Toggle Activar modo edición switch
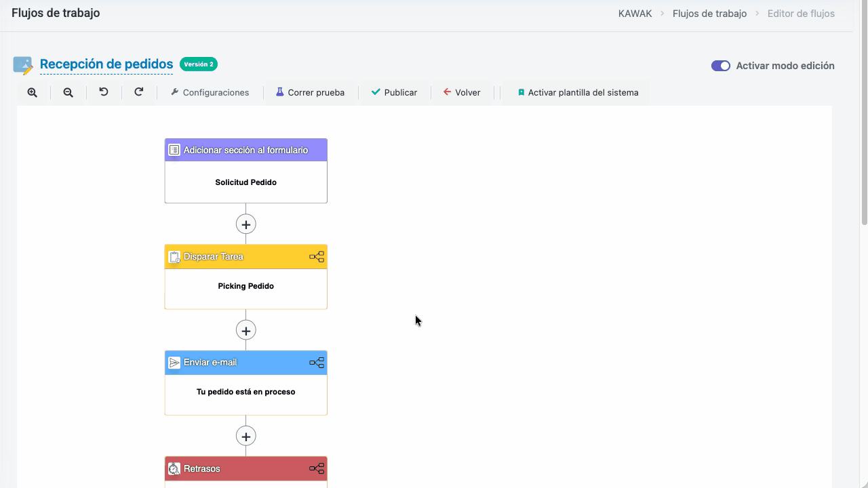This screenshot has height=488, width=868. [721, 66]
